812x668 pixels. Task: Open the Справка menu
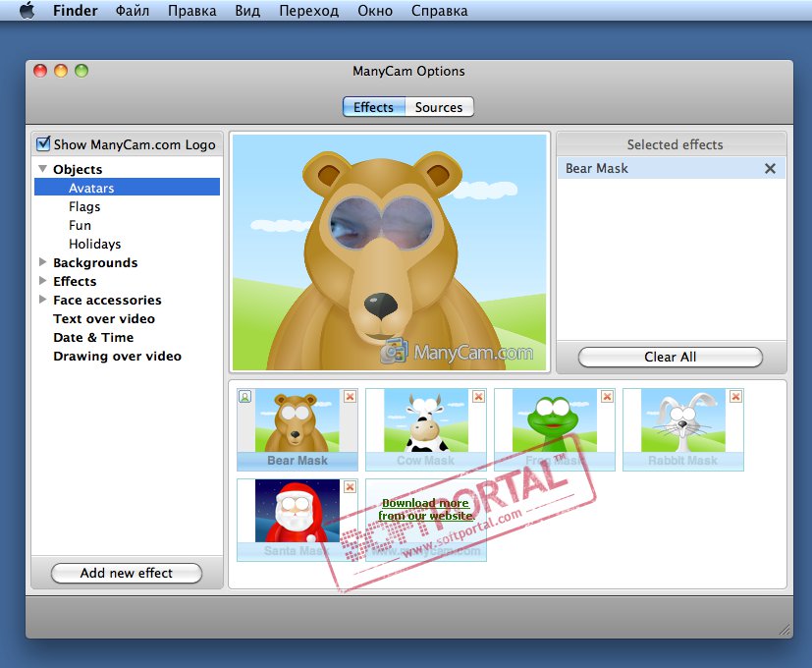[x=440, y=11]
